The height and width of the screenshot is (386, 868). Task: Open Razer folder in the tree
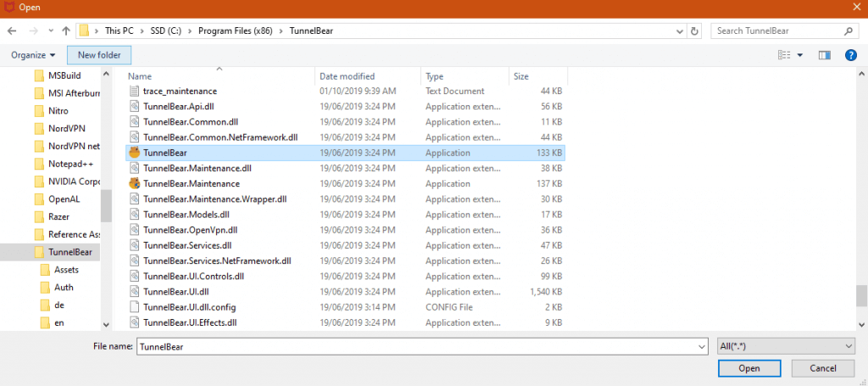tap(52, 217)
